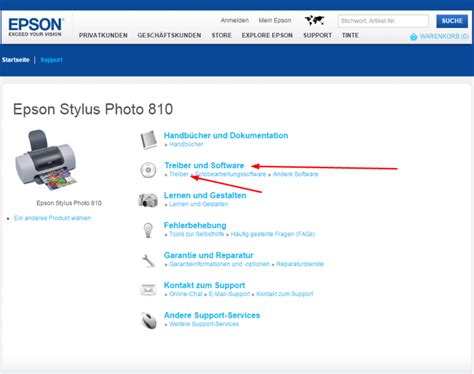Click the Support breadcrumb link
474x374 pixels.
51,60
